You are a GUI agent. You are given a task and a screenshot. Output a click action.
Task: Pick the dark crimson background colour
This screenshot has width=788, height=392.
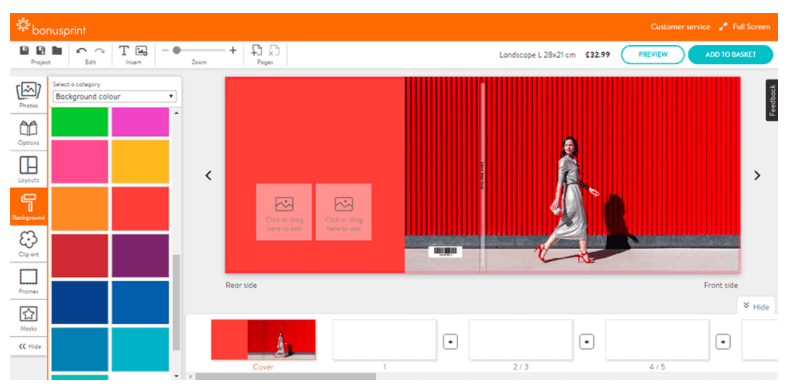[79, 255]
